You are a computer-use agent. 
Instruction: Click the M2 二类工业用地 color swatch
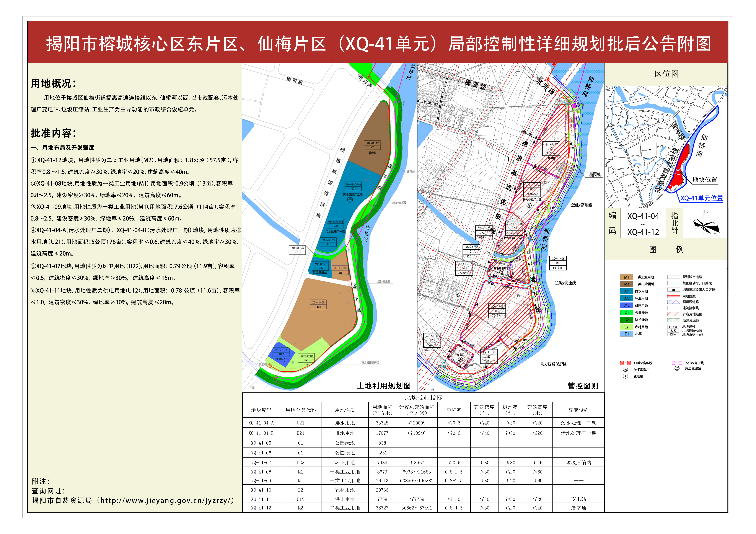coord(626,284)
